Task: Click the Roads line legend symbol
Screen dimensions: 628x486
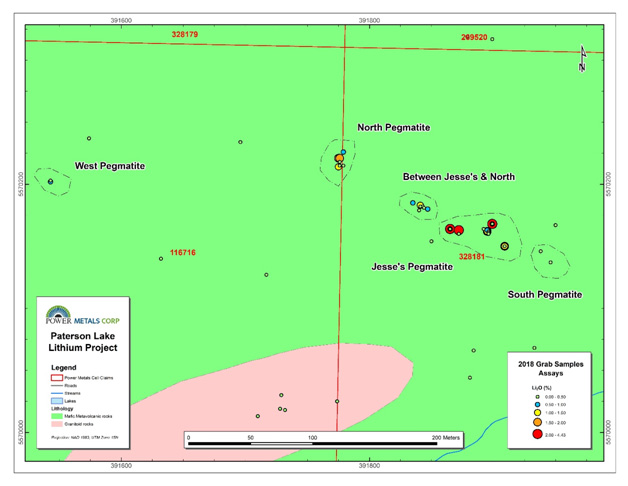Action: (x=56, y=385)
